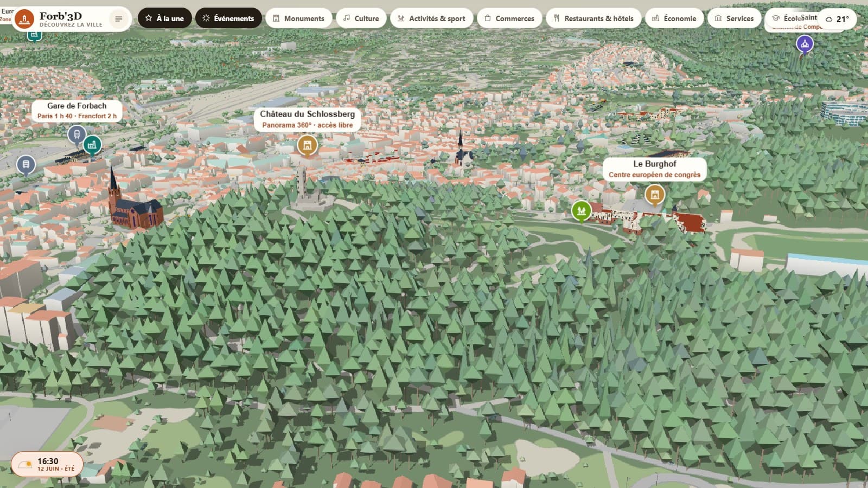Open the Château du Schlossberg label card
This screenshot has width=868, height=488.
307,119
